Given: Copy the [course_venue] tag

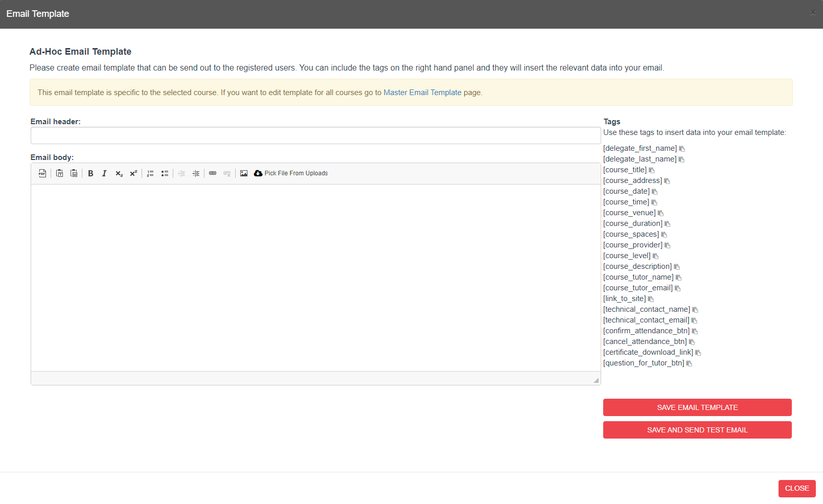Looking at the screenshot, I should click(x=661, y=213).
